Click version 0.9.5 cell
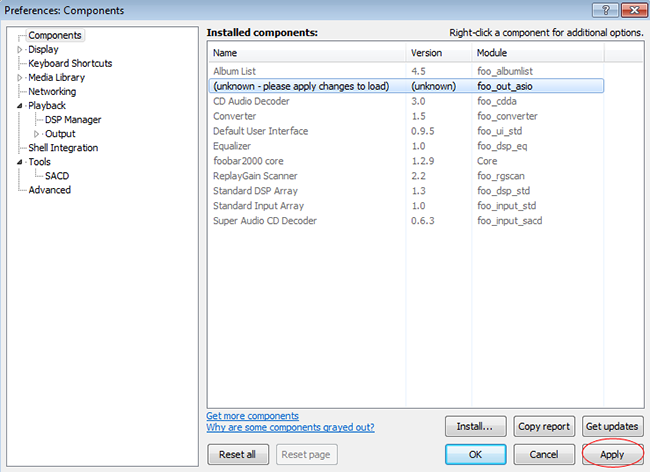 tap(422, 131)
